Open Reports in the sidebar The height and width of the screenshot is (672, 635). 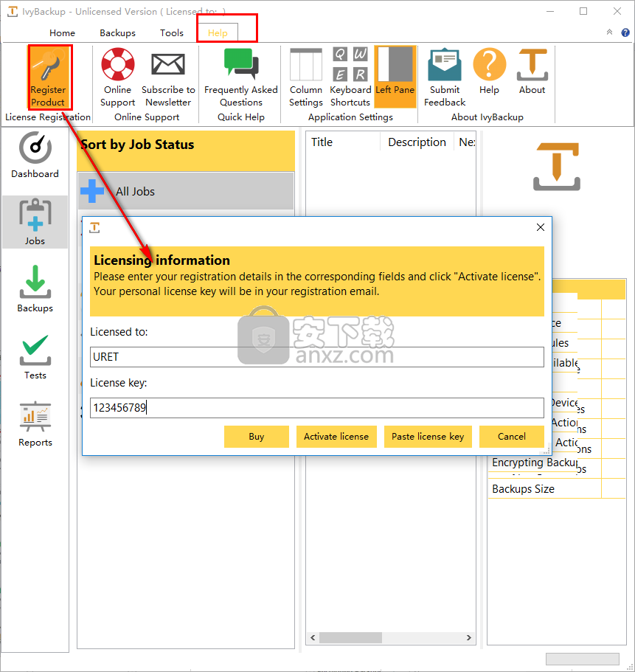(x=35, y=424)
